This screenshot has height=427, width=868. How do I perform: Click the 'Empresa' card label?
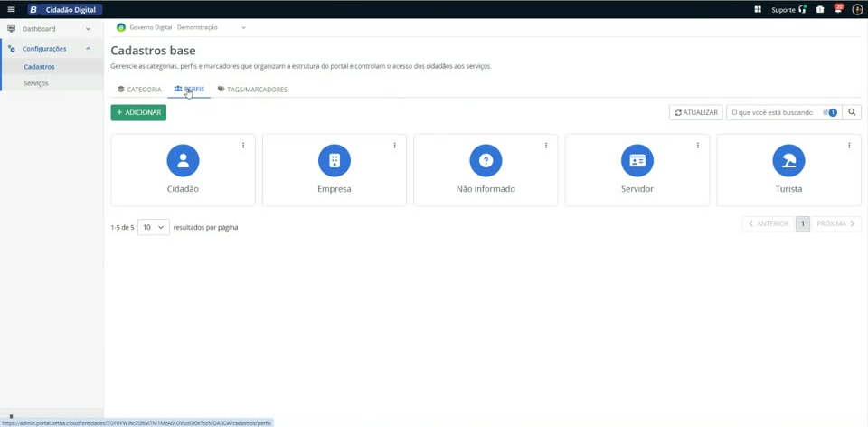[x=335, y=189]
